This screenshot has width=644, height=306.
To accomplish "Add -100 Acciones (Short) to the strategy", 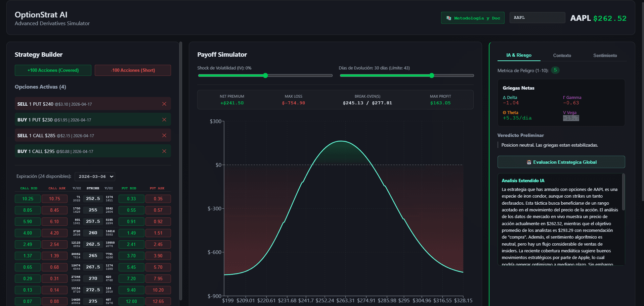I will click(x=132, y=70).
